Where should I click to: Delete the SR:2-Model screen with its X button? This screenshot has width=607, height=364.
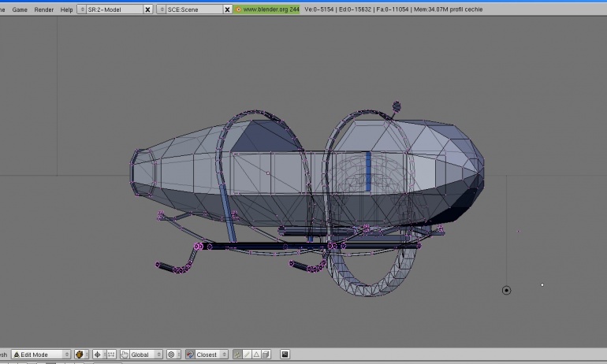(x=147, y=9)
